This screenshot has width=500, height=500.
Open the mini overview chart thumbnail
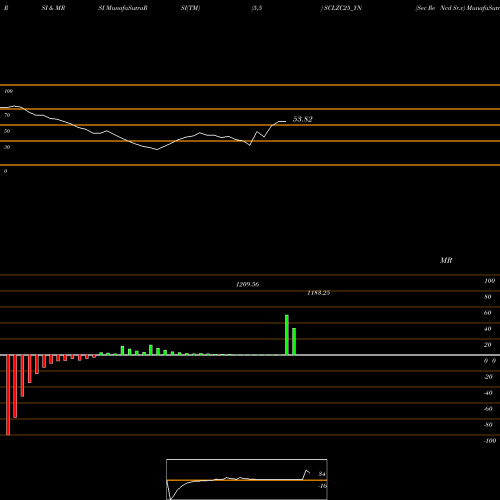click(x=247, y=479)
